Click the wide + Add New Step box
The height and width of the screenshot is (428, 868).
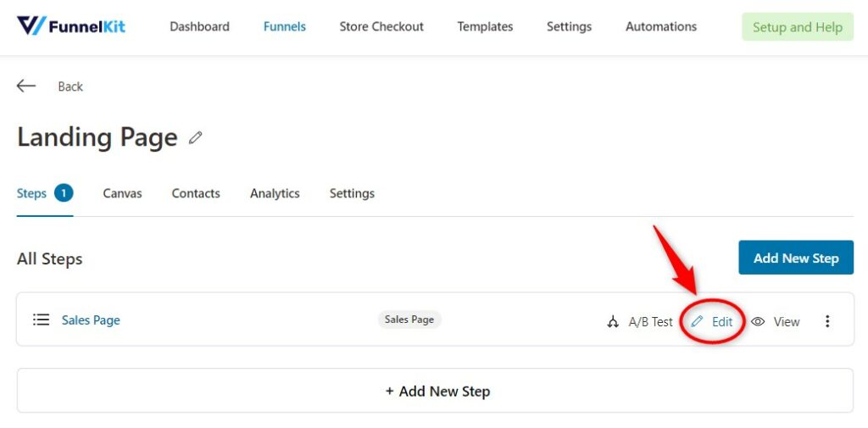[435, 391]
